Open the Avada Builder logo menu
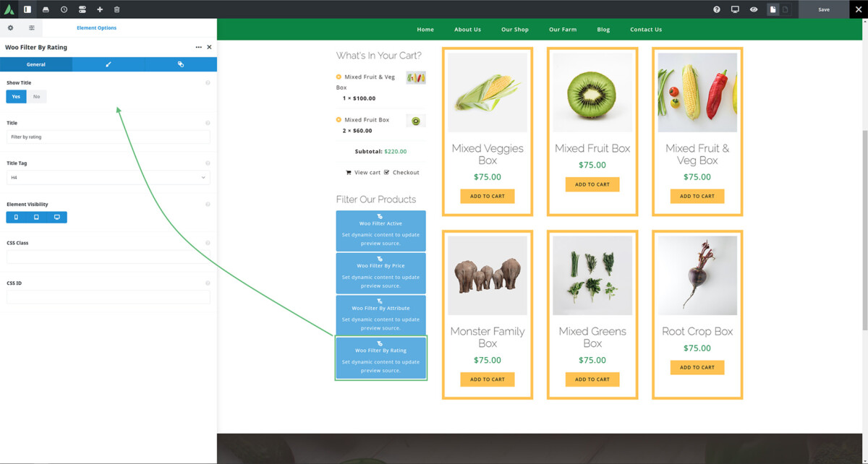The image size is (868, 464). pyautogui.click(x=9, y=9)
